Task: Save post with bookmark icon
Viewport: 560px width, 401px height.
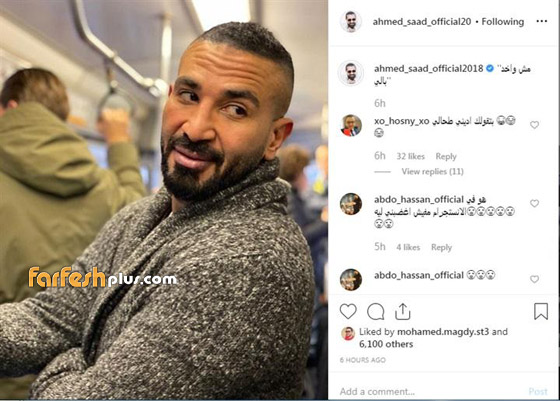Action: (541, 311)
